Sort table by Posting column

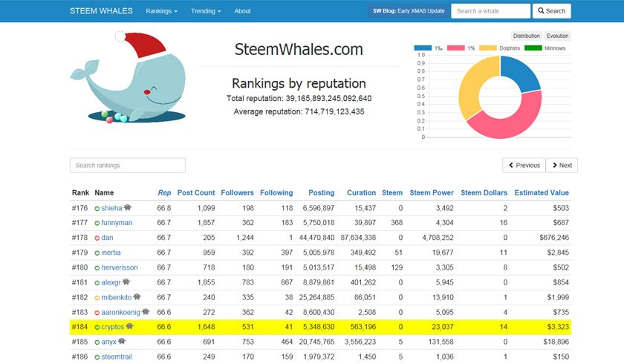(322, 193)
